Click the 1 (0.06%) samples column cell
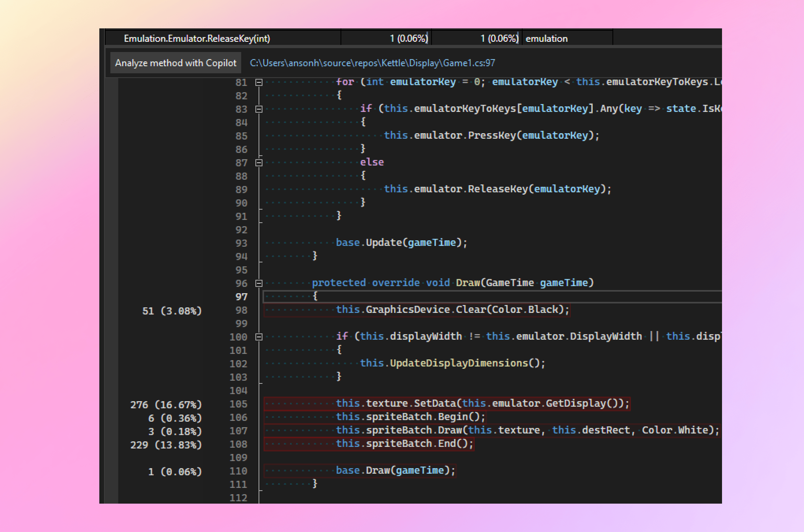The height and width of the screenshot is (532, 804). pyautogui.click(x=410, y=38)
